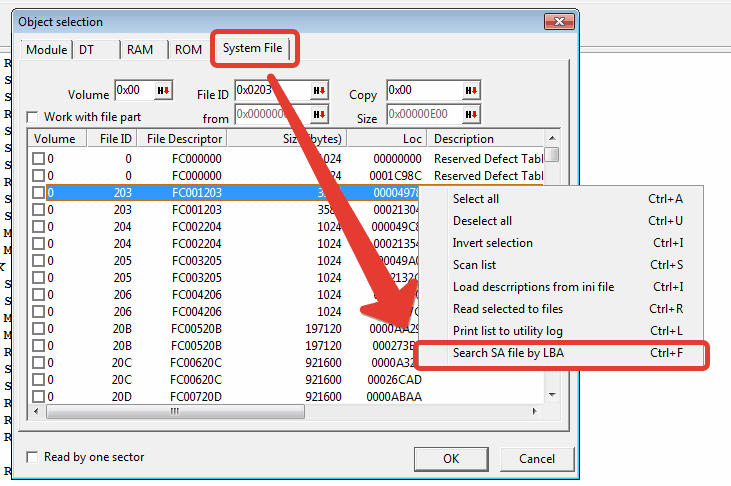This screenshot has width=731, height=486.
Task: Sort by the Description column header
Action: [x=485, y=139]
